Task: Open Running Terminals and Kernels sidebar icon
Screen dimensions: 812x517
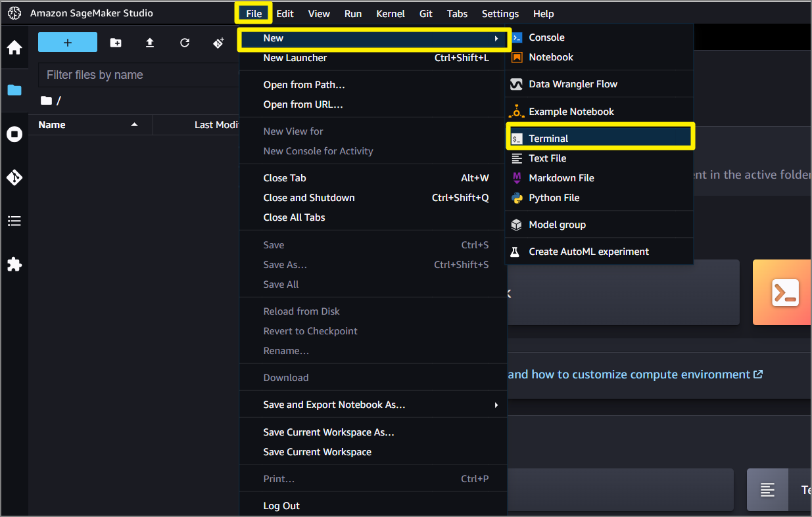Action: 14,135
